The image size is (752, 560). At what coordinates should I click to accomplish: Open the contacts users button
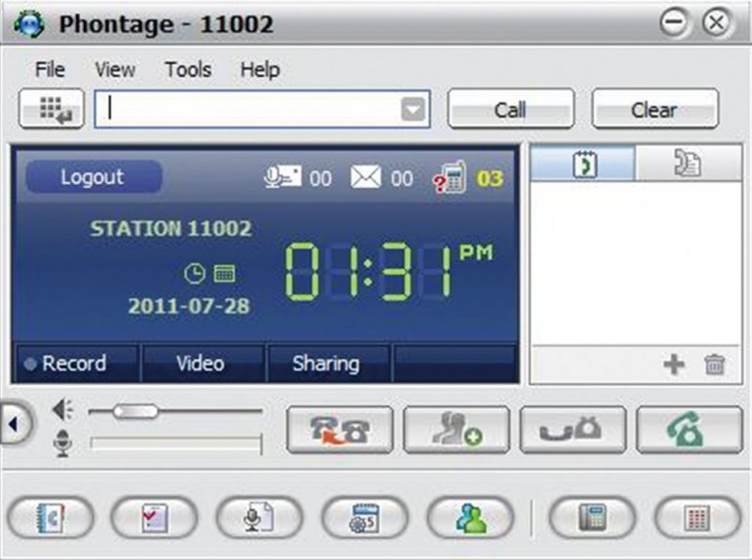click(x=470, y=518)
